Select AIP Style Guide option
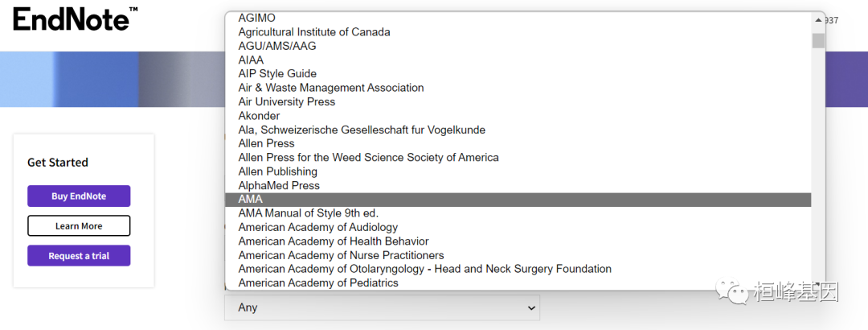Image resolution: width=868 pixels, height=330 pixels. point(277,74)
